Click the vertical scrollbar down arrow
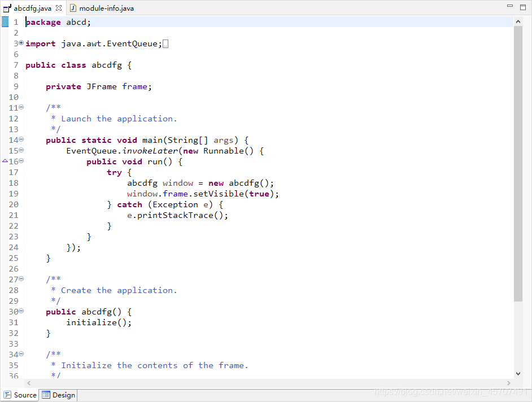Viewport: 532px width, 402px height. coord(518,373)
